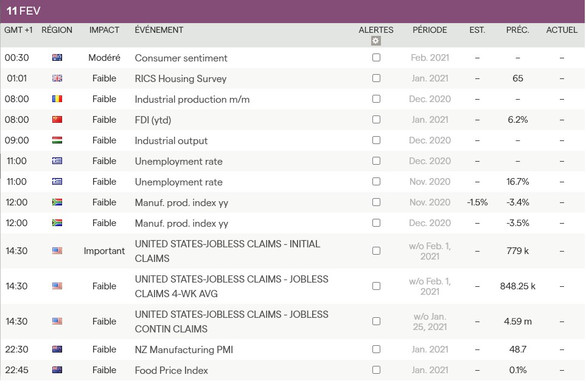Click the Hungary flag beside Industrial output

pos(57,140)
